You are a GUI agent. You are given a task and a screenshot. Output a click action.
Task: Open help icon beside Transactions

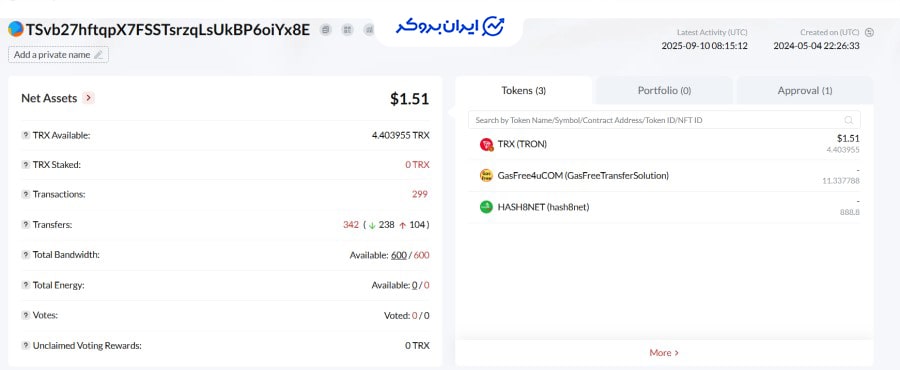25,194
